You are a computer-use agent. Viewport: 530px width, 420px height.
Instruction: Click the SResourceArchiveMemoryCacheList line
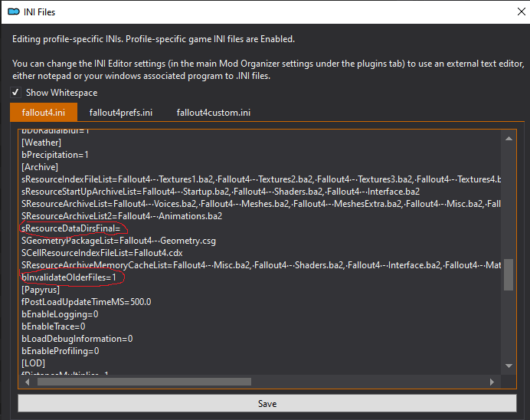[x=261, y=264]
